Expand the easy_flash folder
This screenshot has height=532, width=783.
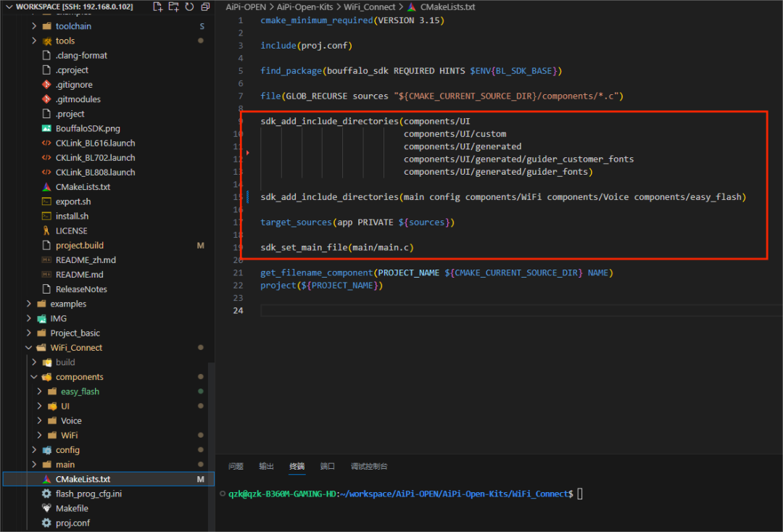click(x=80, y=391)
